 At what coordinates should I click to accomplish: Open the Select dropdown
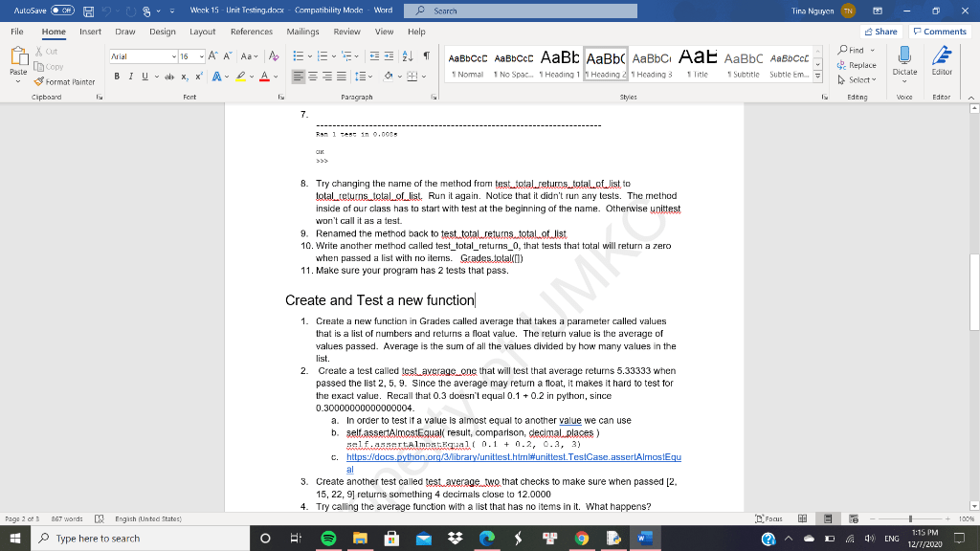(857, 80)
